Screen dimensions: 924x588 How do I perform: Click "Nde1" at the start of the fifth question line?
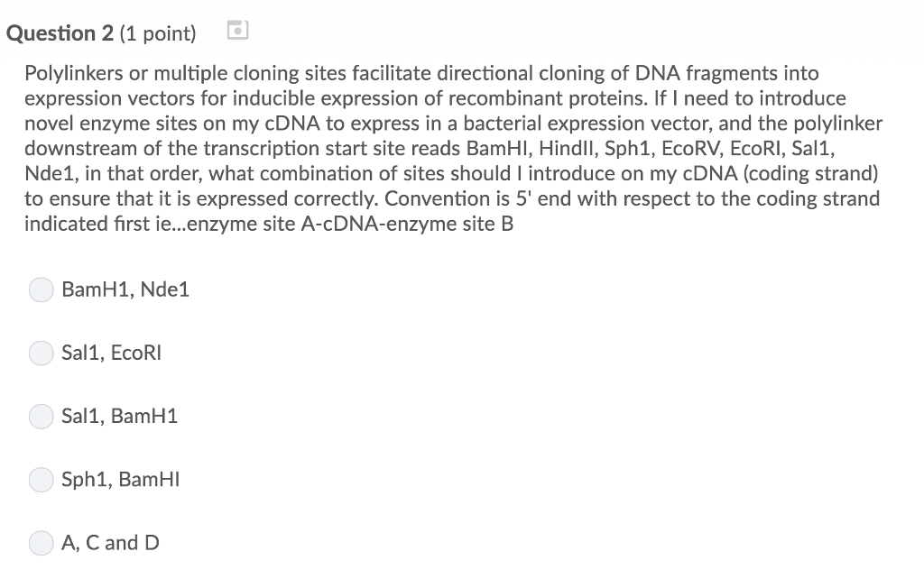pyautogui.click(x=48, y=173)
